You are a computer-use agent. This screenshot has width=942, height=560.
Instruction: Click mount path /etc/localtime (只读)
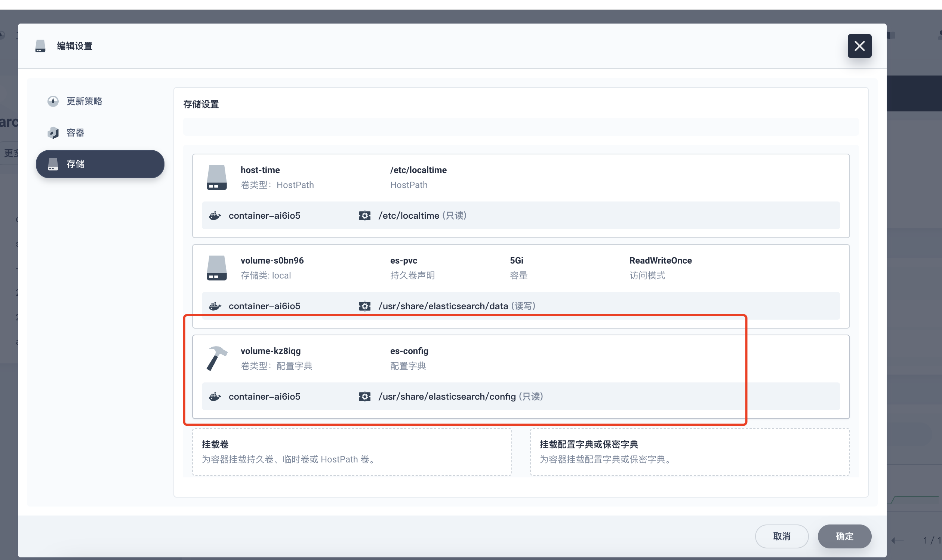tap(422, 215)
